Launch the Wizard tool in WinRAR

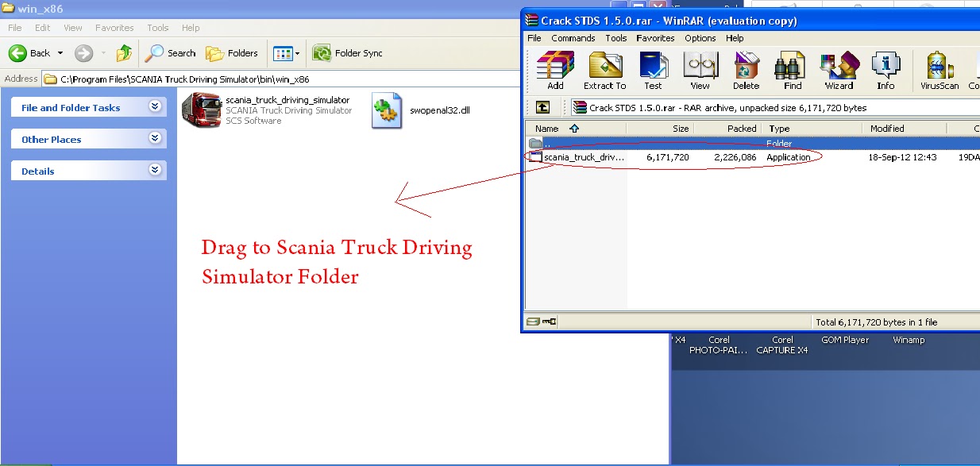(839, 71)
